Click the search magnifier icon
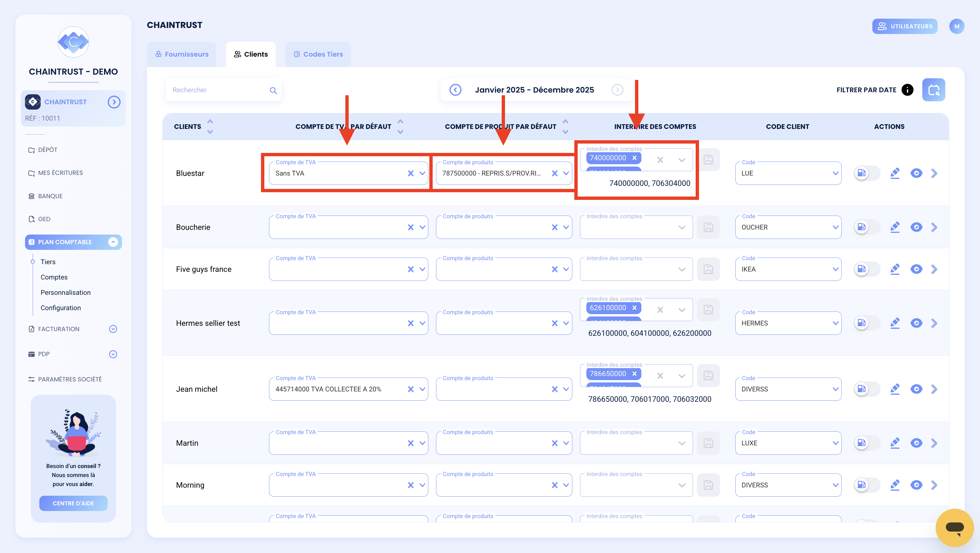The image size is (980, 553). tap(273, 90)
